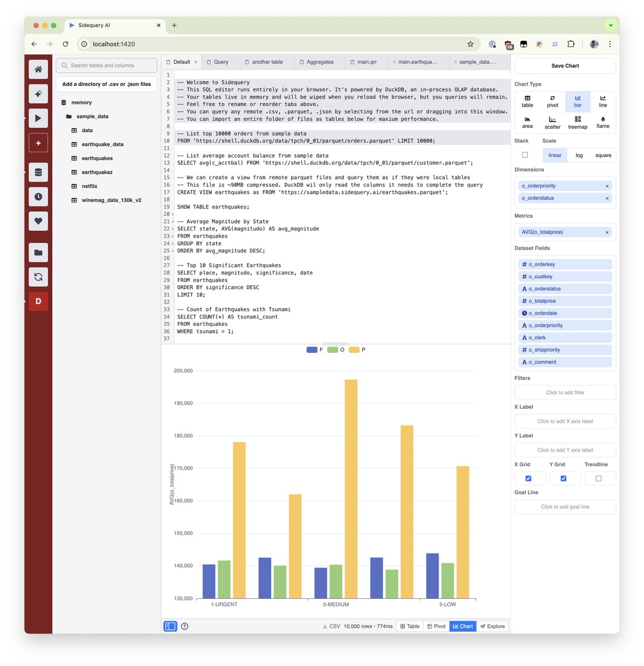644x666 pixels.
Task: Choose the flame chart type
Action: click(x=602, y=123)
